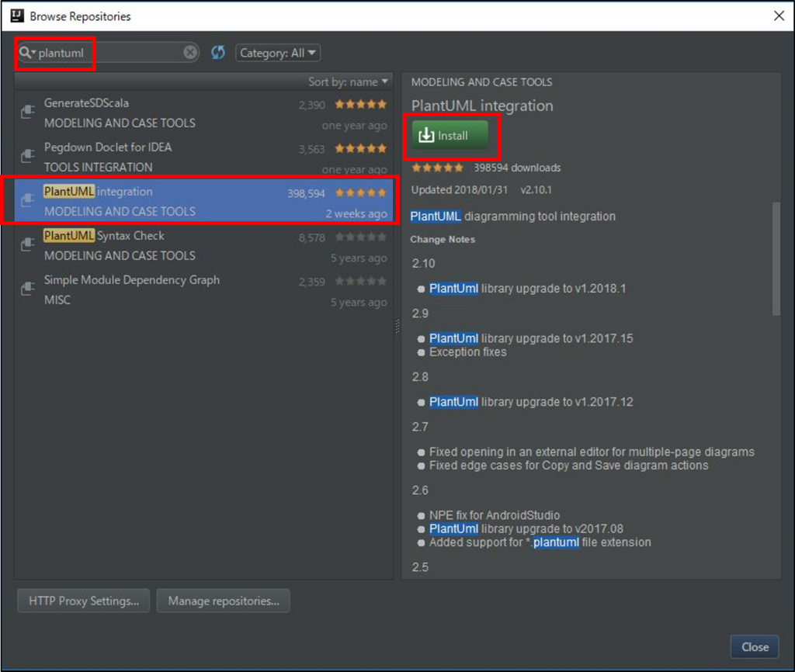The image size is (795, 672).
Task: Select PlantUML Syntax Check plugin
Action: [204, 245]
